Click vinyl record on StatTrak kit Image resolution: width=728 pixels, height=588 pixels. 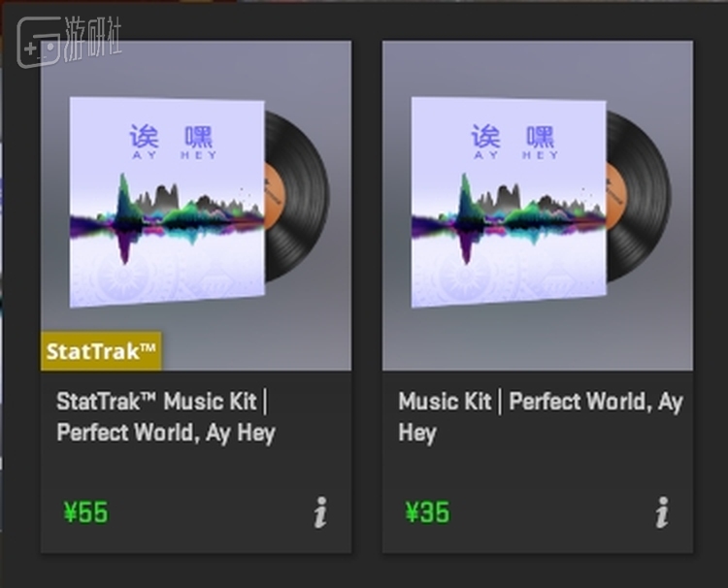point(297,197)
